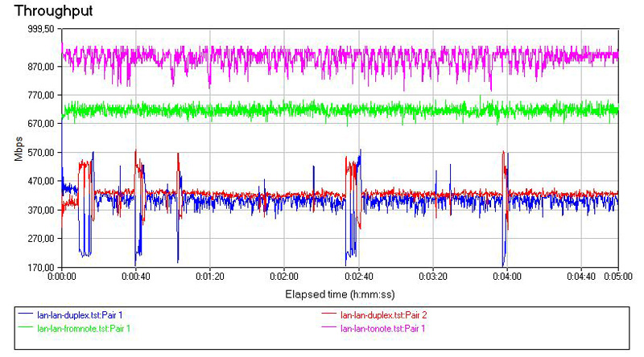Click the 170,00 bottom y-axis value
644x357 pixels.
[40, 267]
